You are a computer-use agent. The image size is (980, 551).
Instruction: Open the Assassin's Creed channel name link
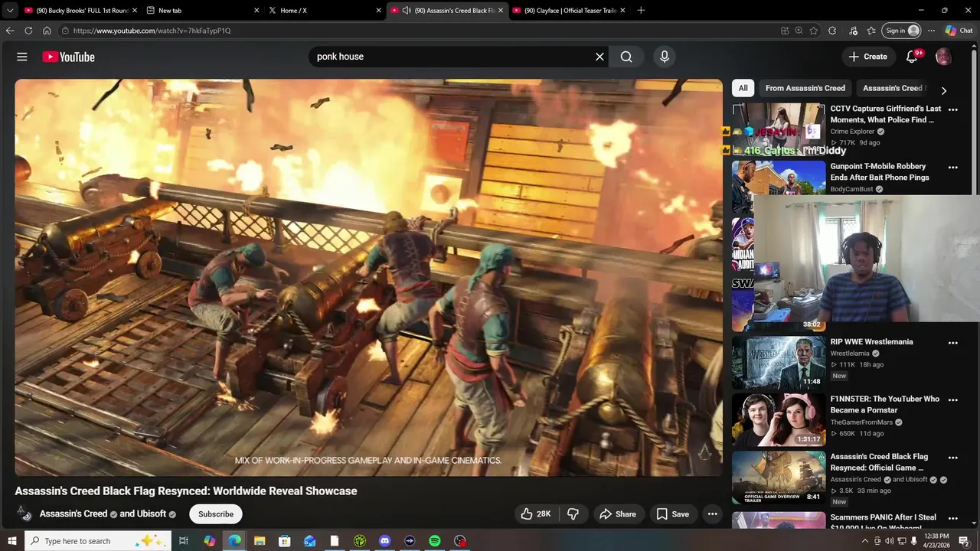click(74, 514)
